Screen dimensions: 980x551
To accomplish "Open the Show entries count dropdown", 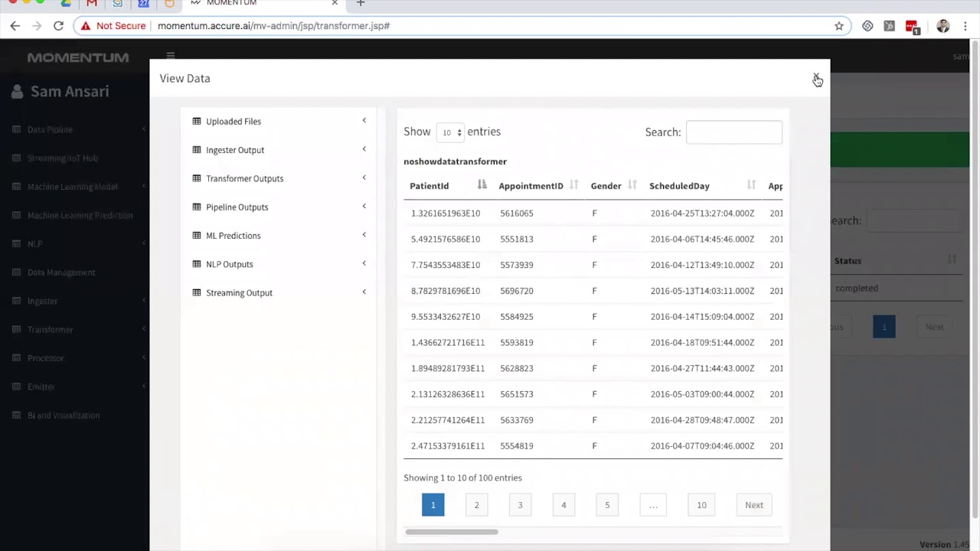I will coord(450,132).
